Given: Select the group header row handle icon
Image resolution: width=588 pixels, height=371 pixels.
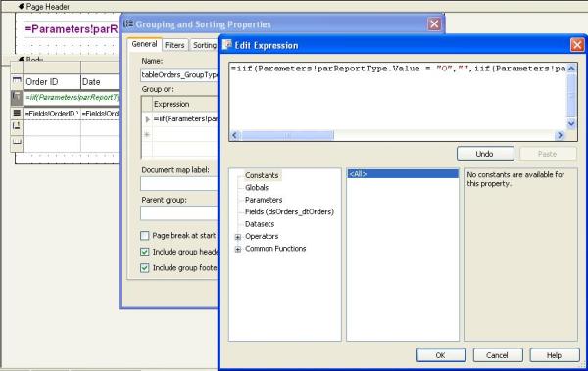Looking at the screenshot, I should pyautogui.click(x=17, y=97).
